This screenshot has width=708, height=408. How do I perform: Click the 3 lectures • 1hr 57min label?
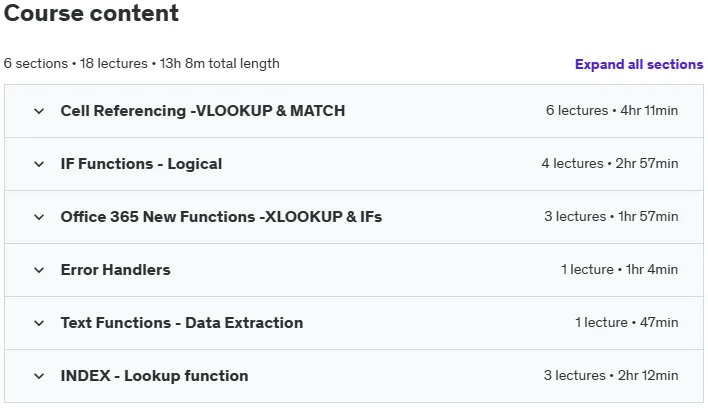pyautogui.click(x=611, y=217)
